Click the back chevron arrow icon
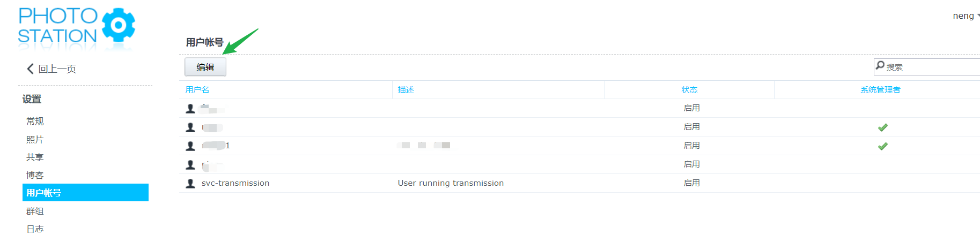The height and width of the screenshot is (250, 980). (x=30, y=69)
